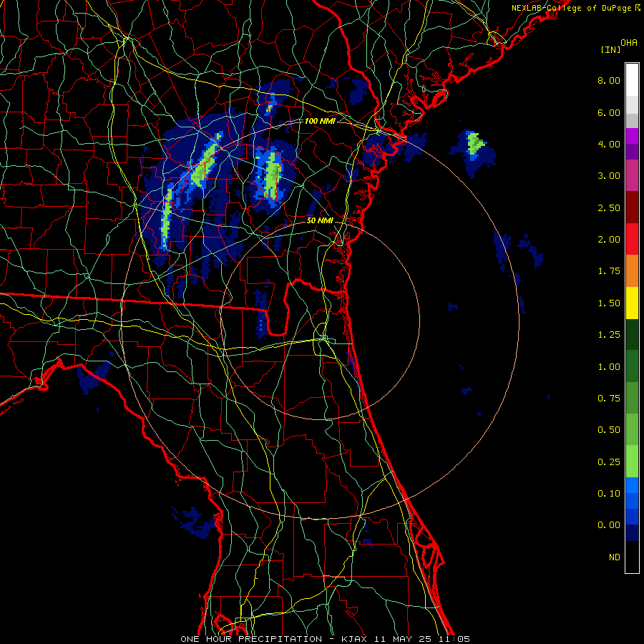Image resolution: width=644 pixels, height=644 pixels.
Task: Select the 2.50 legend value
Action: click(x=609, y=208)
